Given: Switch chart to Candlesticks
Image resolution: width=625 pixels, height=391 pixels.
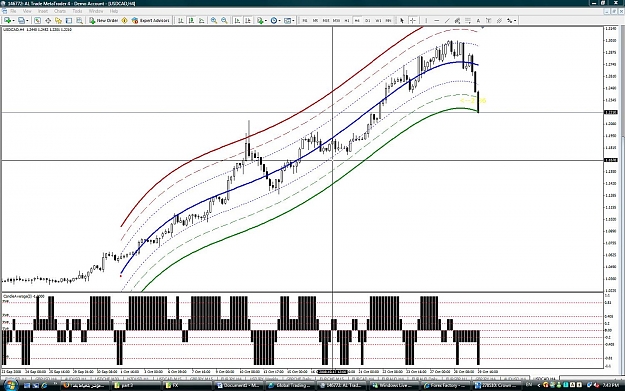Looking at the screenshot, I should [191, 20].
